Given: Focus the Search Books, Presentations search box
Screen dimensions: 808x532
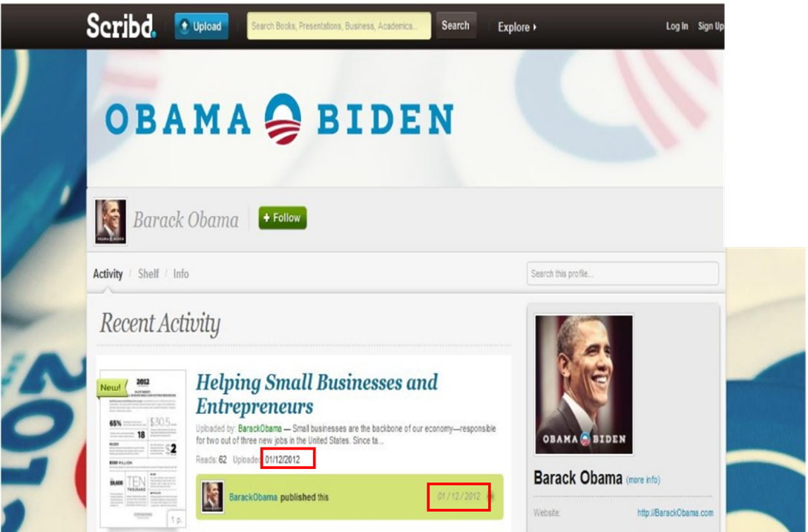Looking at the screenshot, I should click(x=339, y=26).
